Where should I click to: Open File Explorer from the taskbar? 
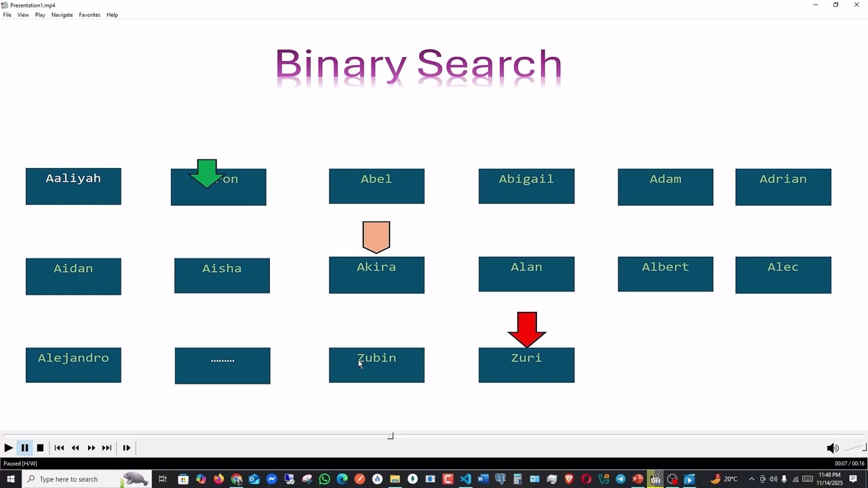(395, 479)
